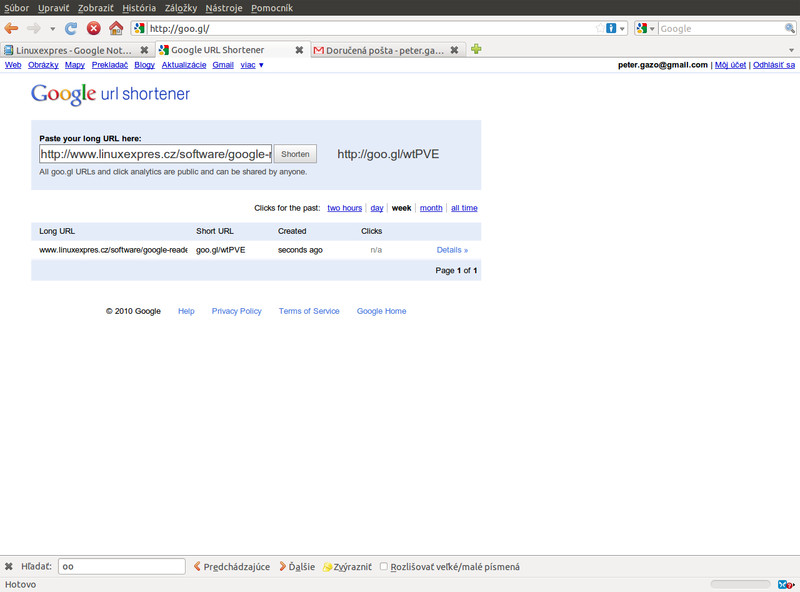Open the Help footer link

[x=186, y=311]
